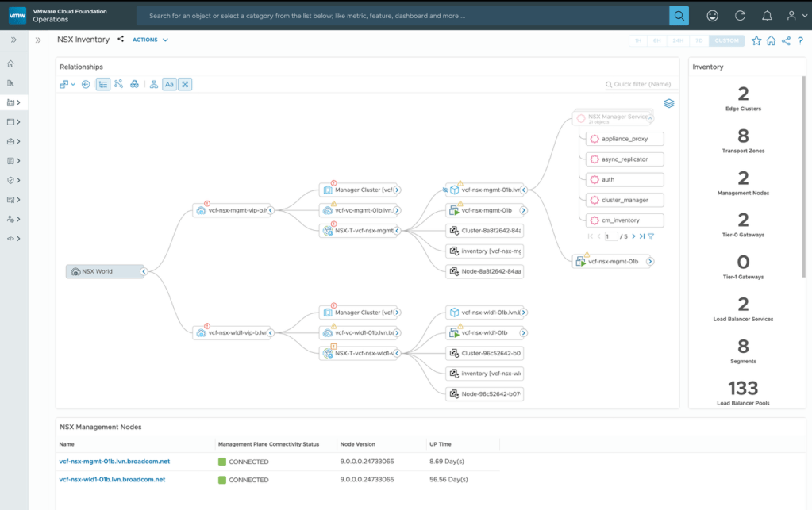Select the CUSTOM time range tab
Screen dimensions: 812x510
[726, 41]
